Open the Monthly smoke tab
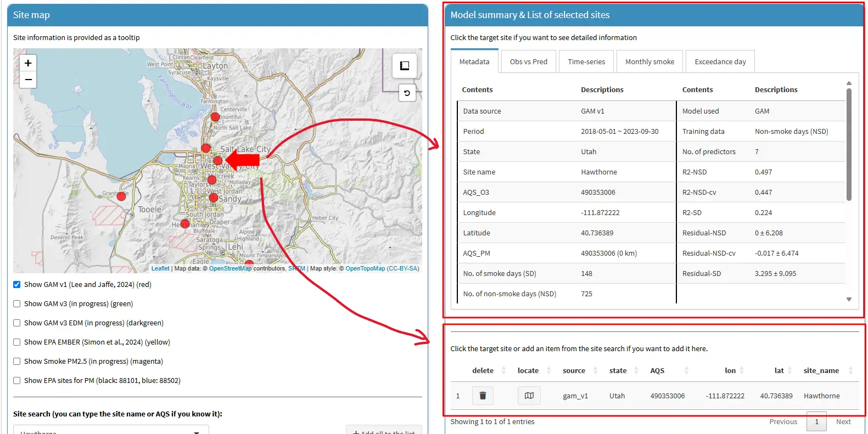The height and width of the screenshot is (434, 868). point(649,62)
